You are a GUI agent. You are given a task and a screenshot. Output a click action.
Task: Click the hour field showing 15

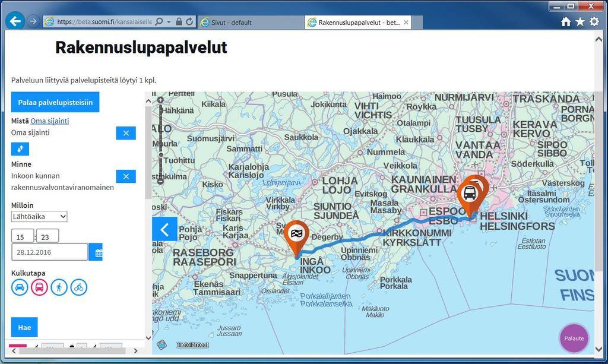pyautogui.click(x=23, y=236)
